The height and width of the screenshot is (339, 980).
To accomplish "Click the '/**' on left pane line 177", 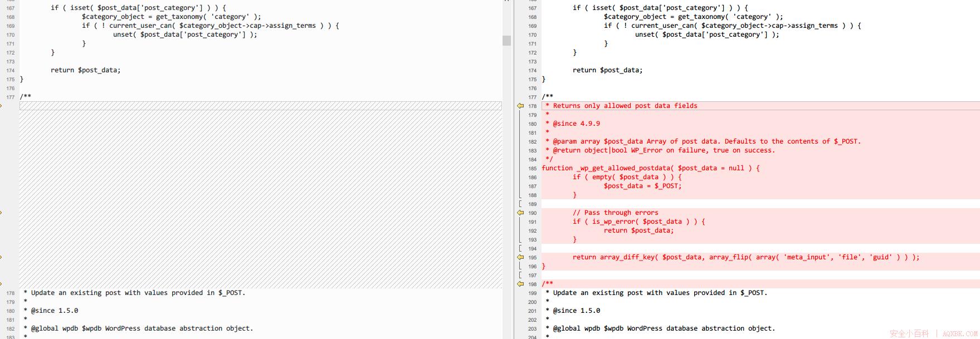I will [26, 97].
